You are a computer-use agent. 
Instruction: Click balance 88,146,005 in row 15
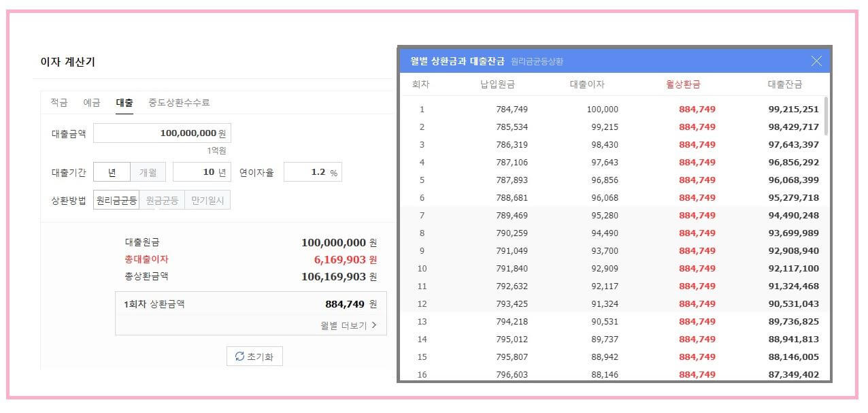coord(793,357)
